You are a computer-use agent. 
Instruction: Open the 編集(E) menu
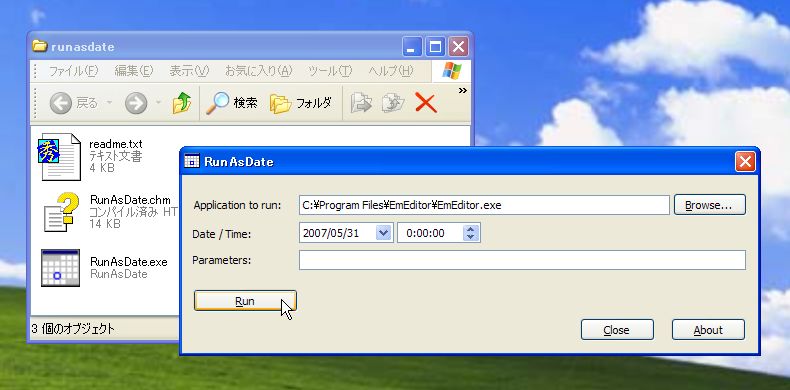(134, 71)
